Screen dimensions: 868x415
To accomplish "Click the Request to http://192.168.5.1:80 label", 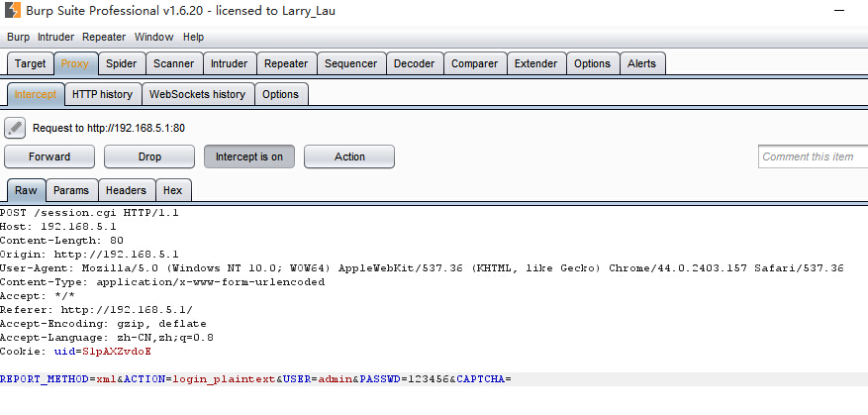I will 109,128.
